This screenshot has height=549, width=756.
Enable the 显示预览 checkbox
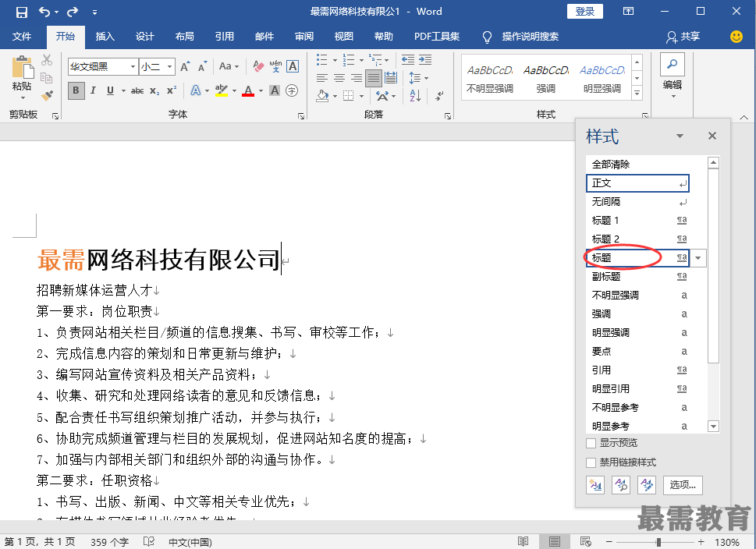pyautogui.click(x=591, y=442)
